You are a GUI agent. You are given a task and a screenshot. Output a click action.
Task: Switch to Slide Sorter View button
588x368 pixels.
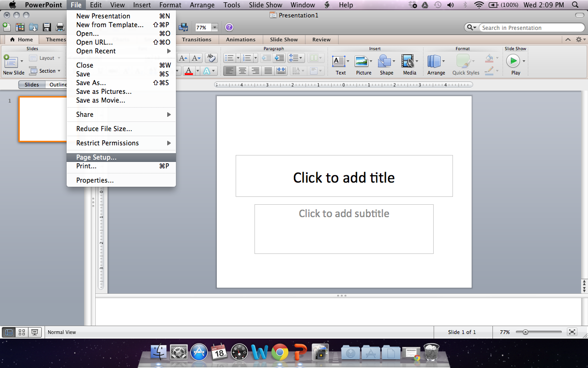[x=22, y=332]
